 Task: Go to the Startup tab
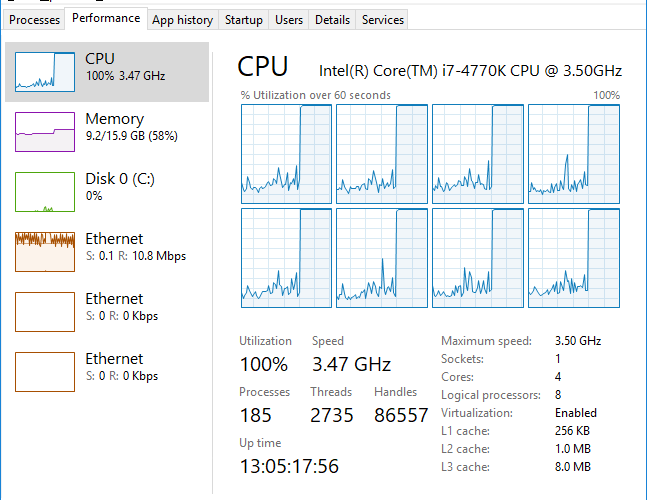(x=244, y=19)
